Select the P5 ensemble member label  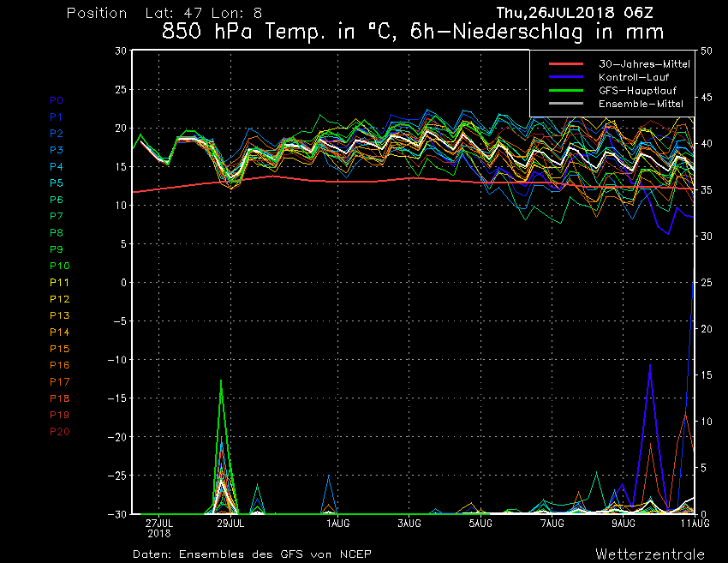click(x=57, y=183)
